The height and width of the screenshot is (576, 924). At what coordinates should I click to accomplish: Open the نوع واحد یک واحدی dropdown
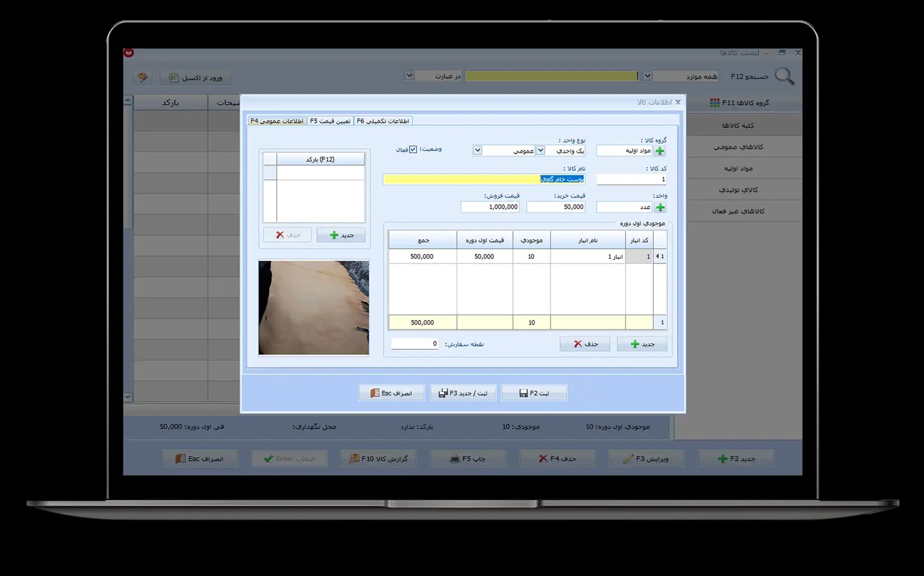click(x=541, y=151)
